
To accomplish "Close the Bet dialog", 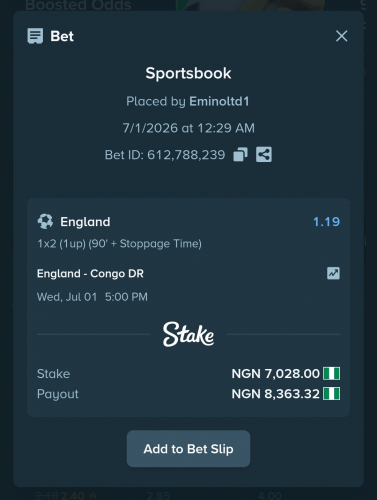I will tap(342, 36).
